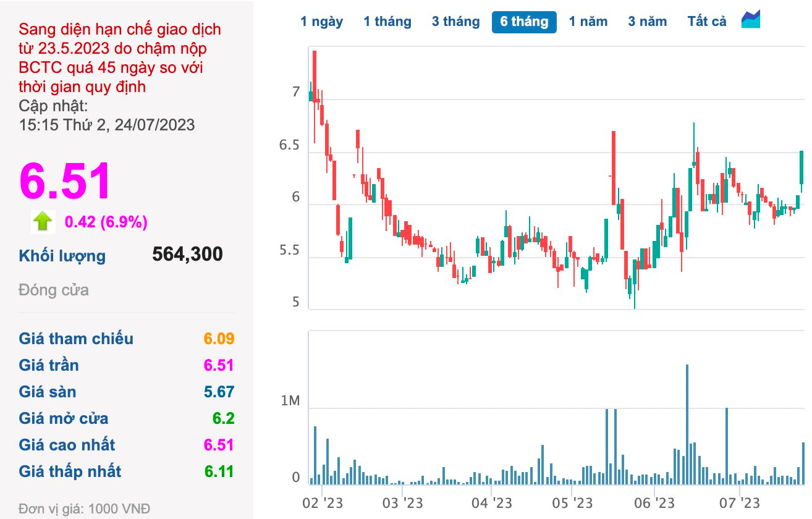This screenshot has width=812, height=519.
Task: Click the "Giá tham chiếu" label
Action: pos(76,339)
